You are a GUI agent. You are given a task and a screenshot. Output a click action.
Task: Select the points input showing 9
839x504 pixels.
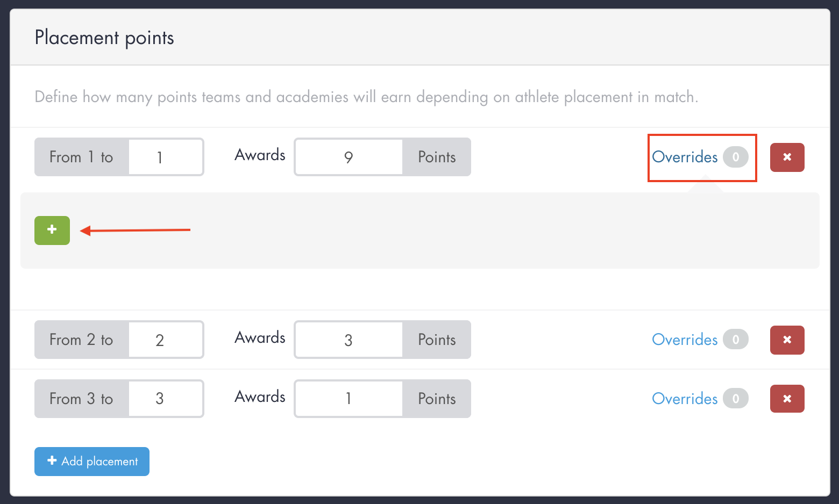[349, 157]
